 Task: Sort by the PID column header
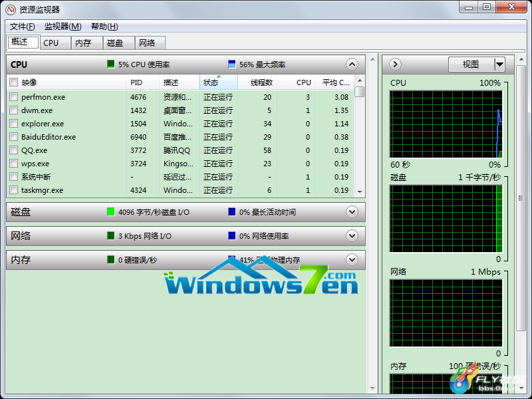(142, 82)
